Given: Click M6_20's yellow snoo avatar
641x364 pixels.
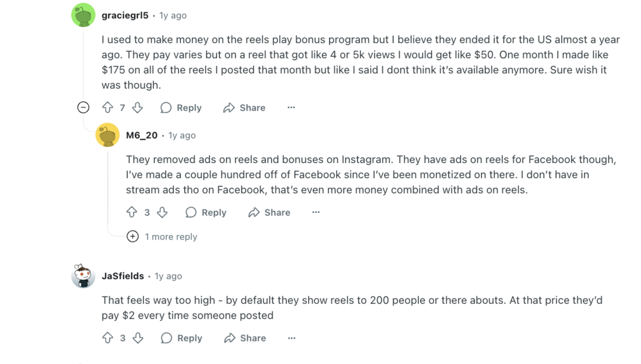Looking at the screenshot, I should (x=108, y=135).
